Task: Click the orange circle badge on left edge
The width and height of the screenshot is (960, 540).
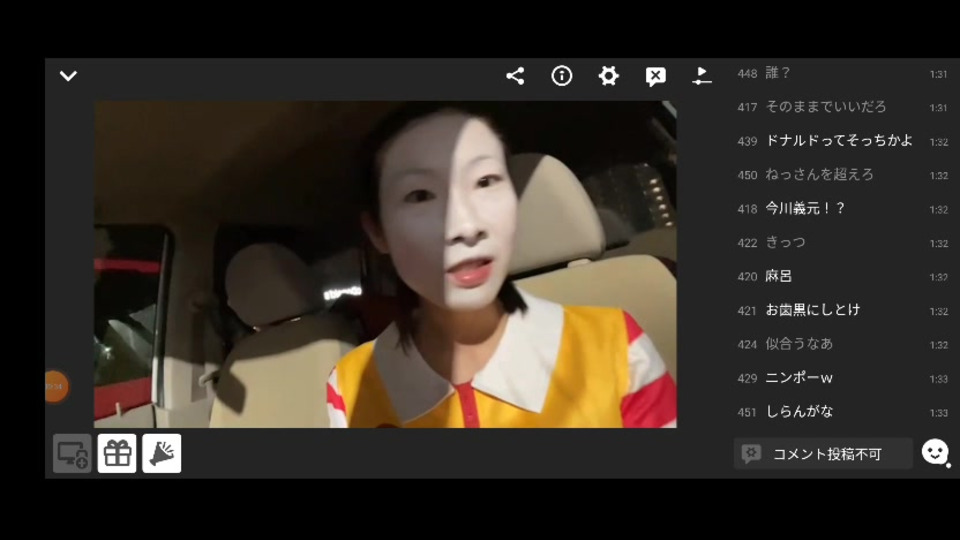Action: click(56, 386)
